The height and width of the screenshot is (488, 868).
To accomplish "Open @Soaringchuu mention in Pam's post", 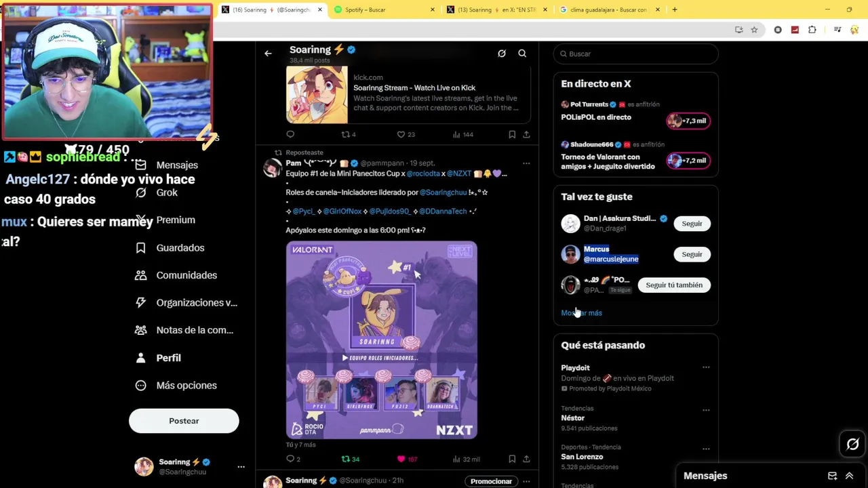I will point(443,192).
